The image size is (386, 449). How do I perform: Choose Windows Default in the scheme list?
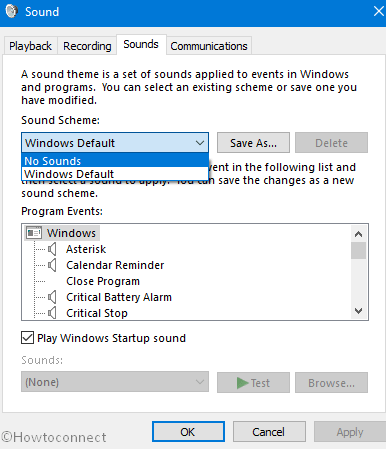pyautogui.click(x=115, y=174)
